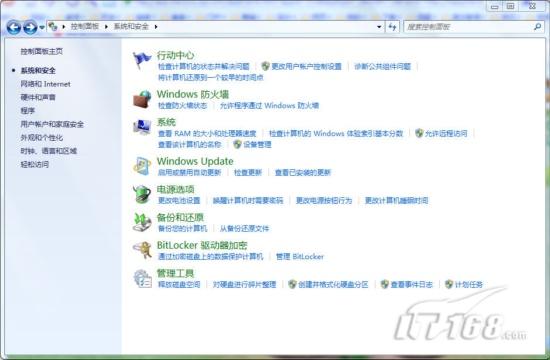Select 硬件和声音 in the sidebar

(x=38, y=97)
